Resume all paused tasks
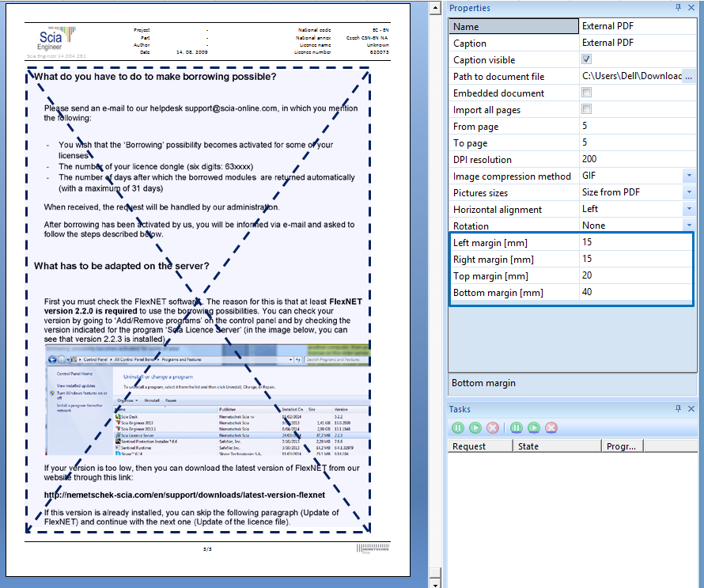Image resolution: width=704 pixels, height=588 pixels. (x=532, y=427)
